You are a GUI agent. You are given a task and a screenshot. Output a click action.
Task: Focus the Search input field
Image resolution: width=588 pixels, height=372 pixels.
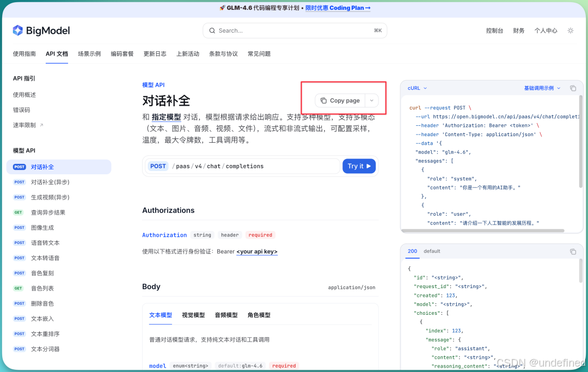[295, 31]
